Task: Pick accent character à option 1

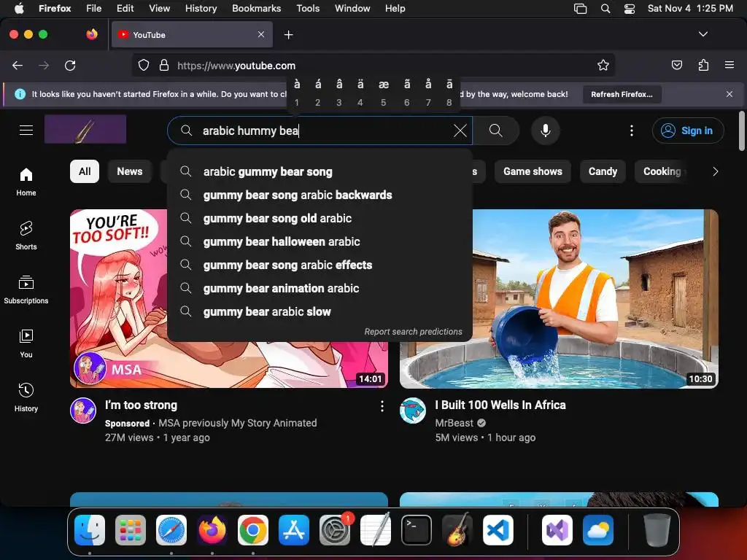Action: (297, 93)
